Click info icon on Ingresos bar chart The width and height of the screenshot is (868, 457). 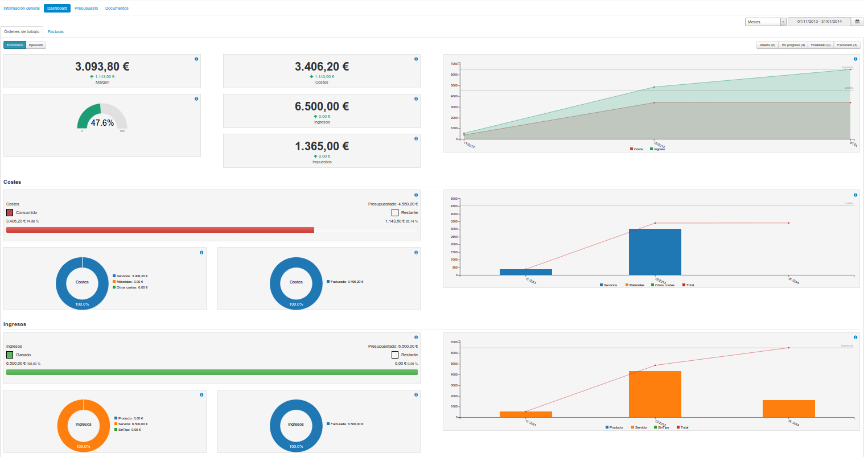855,337
